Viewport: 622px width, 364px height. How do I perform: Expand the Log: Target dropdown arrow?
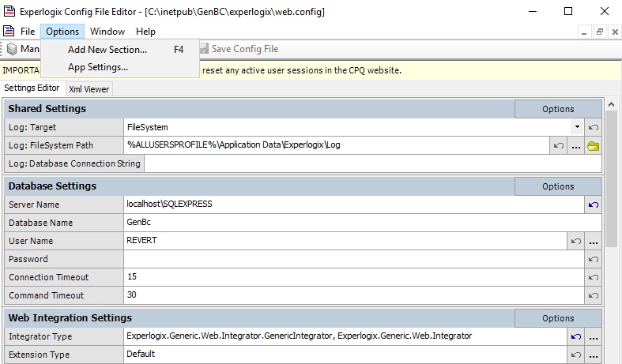click(577, 127)
